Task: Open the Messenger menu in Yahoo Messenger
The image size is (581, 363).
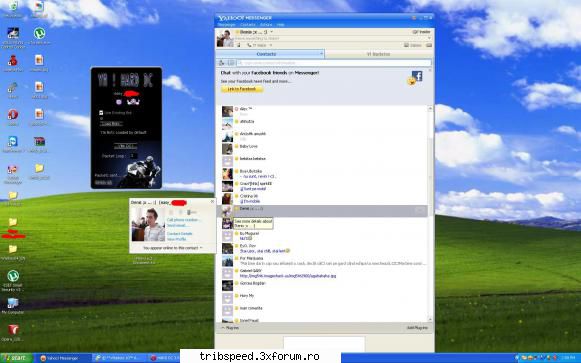Action: (226, 25)
